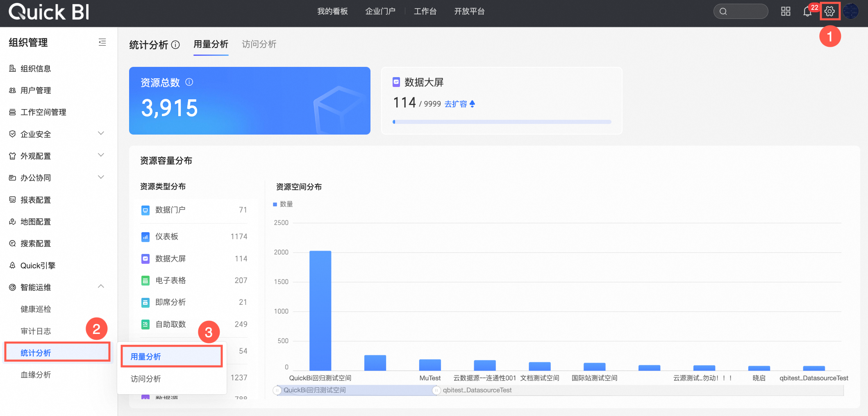This screenshot has width=868, height=416.
Task: Click the 企业安全 shield icon
Action: click(x=13, y=134)
